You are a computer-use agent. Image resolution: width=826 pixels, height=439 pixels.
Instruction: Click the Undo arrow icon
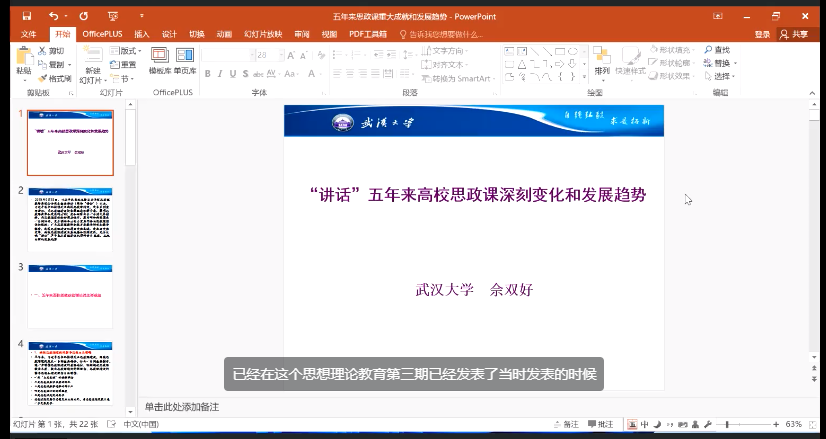click(x=52, y=17)
